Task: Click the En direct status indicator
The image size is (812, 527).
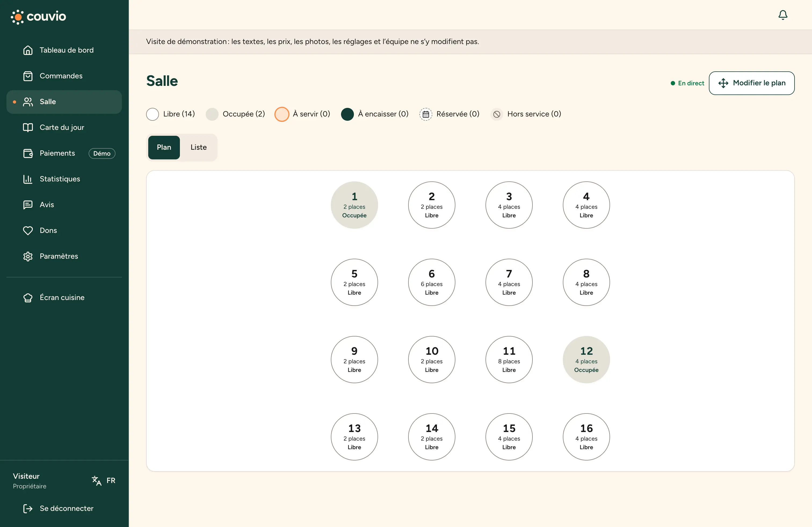Action: [x=687, y=83]
